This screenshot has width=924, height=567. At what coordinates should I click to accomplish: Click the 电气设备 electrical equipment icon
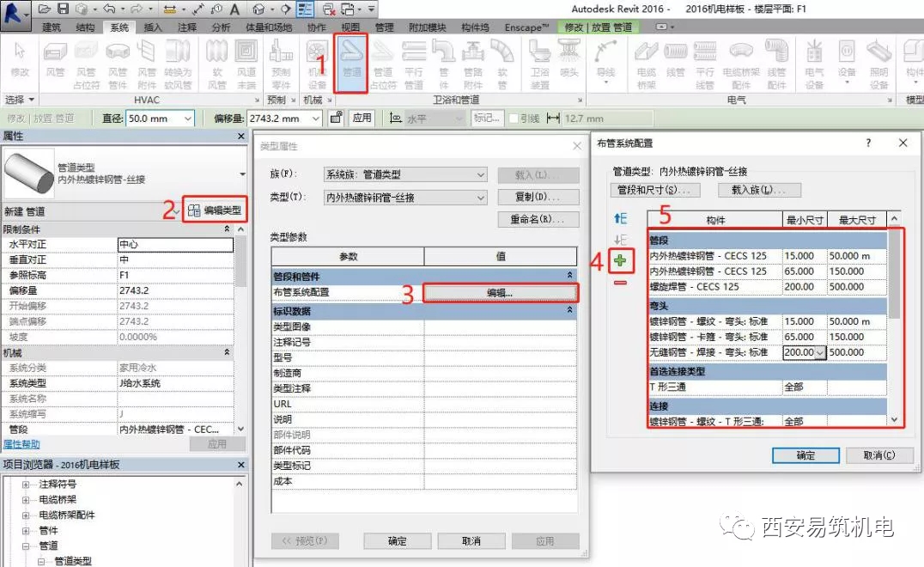pos(814,64)
